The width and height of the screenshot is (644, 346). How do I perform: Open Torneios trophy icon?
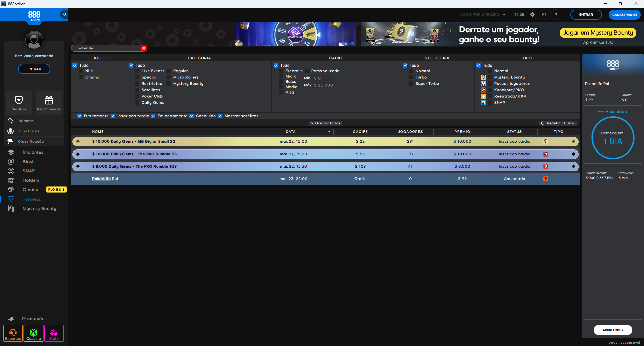11,199
